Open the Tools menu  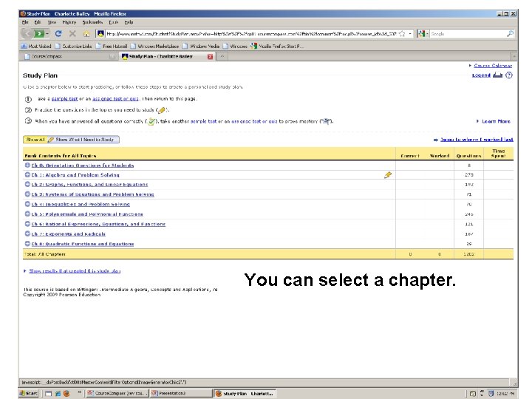click(113, 22)
